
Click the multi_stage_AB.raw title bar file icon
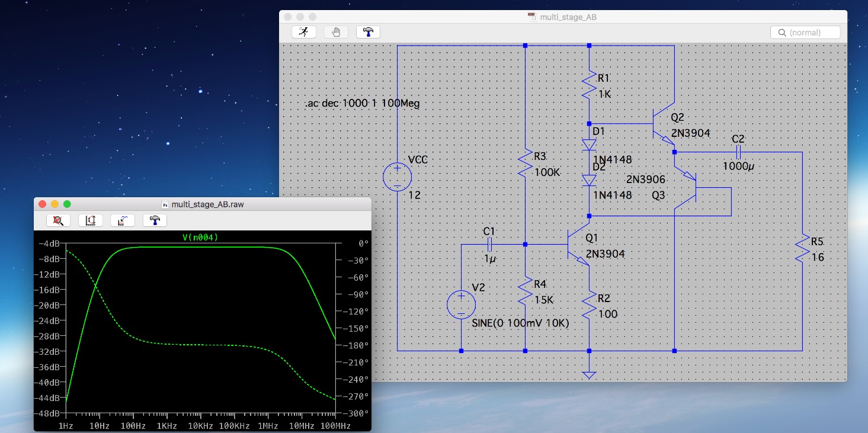click(x=165, y=204)
